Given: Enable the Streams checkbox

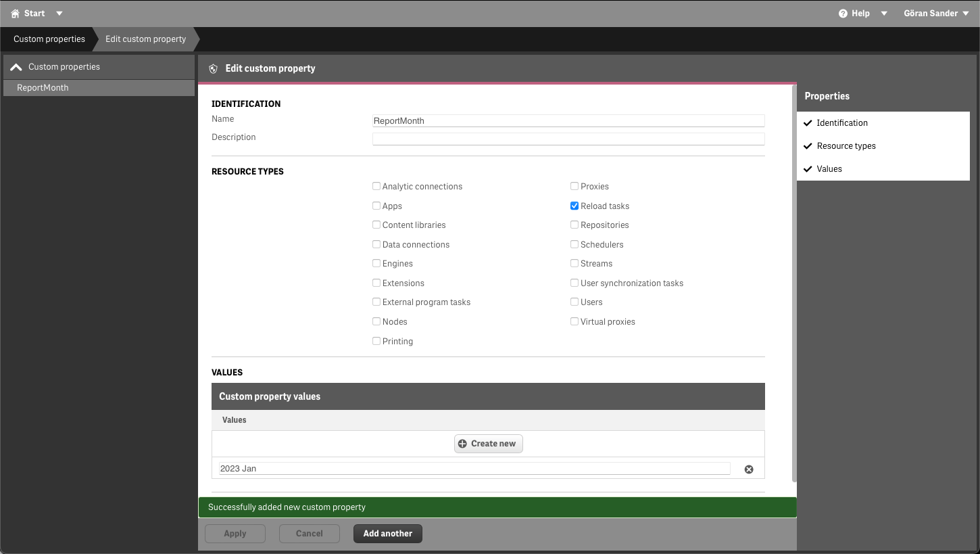Looking at the screenshot, I should pyautogui.click(x=574, y=263).
